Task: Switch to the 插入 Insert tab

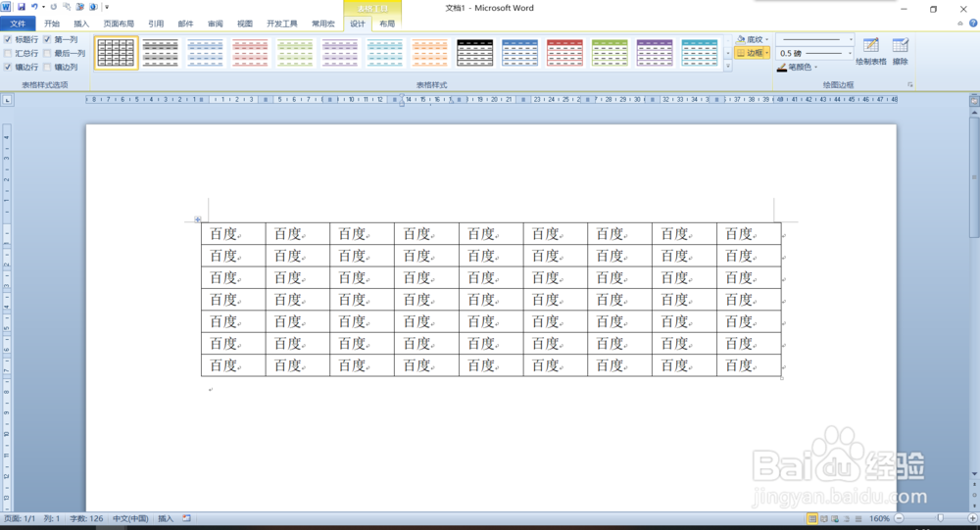Action: [x=81, y=24]
